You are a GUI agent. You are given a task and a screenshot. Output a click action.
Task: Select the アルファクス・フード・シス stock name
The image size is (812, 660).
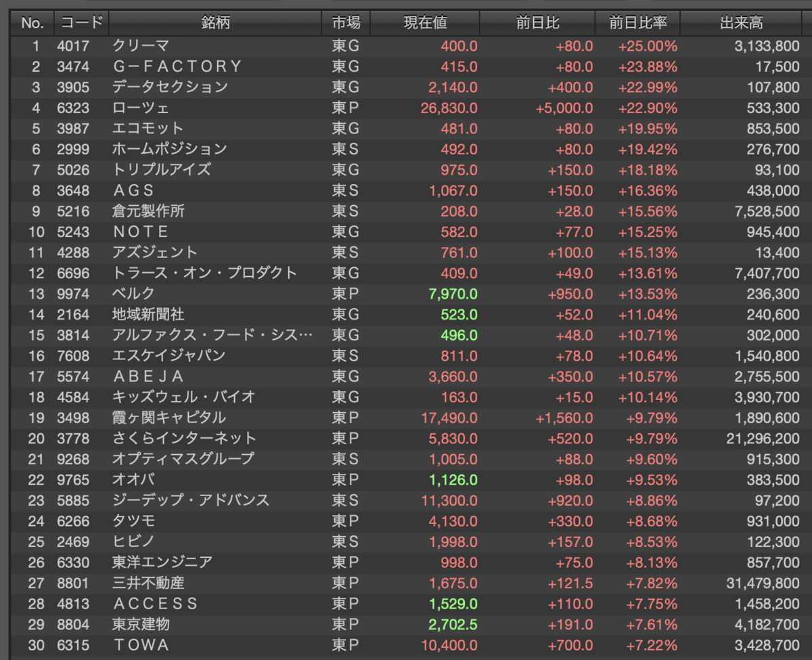tap(212, 335)
